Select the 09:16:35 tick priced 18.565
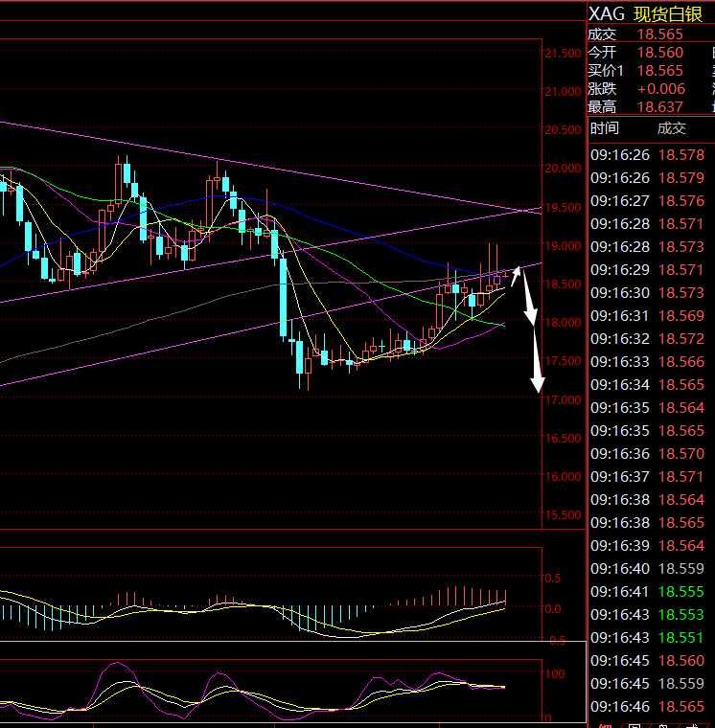The image size is (715, 728). click(x=648, y=430)
